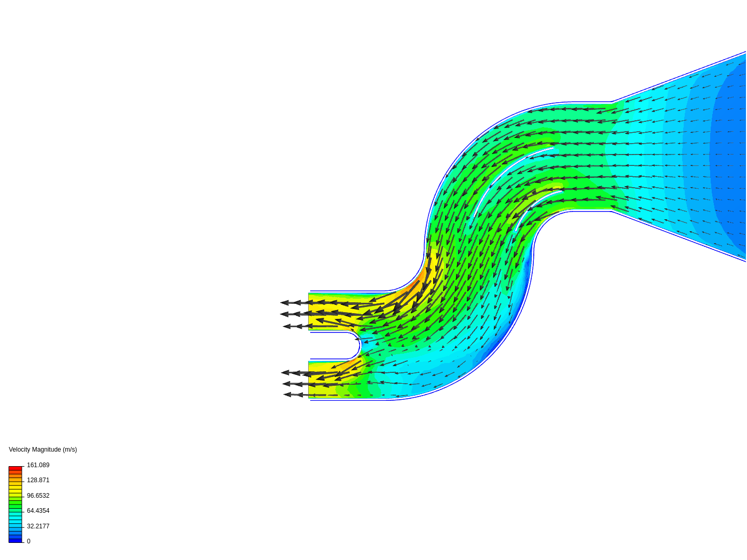Screen dimensions: 747x560
Task: Click the 161.089 maximum legend value
Action: pyautogui.click(x=38, y=465)
